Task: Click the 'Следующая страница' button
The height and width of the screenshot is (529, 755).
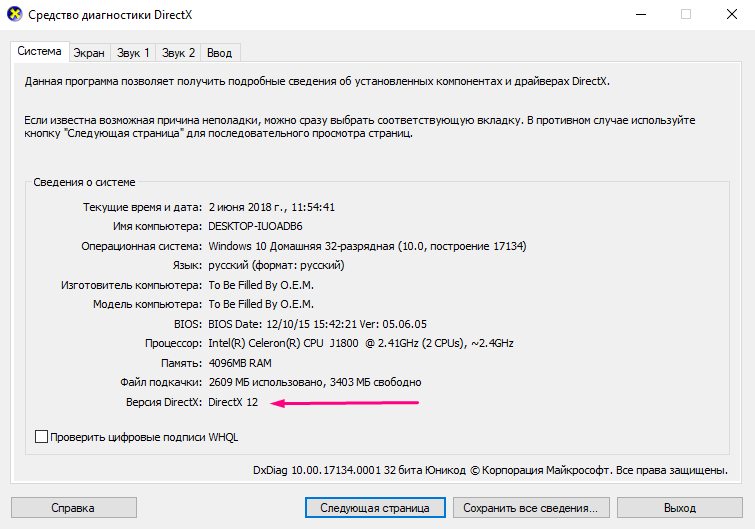Action: 375,508
